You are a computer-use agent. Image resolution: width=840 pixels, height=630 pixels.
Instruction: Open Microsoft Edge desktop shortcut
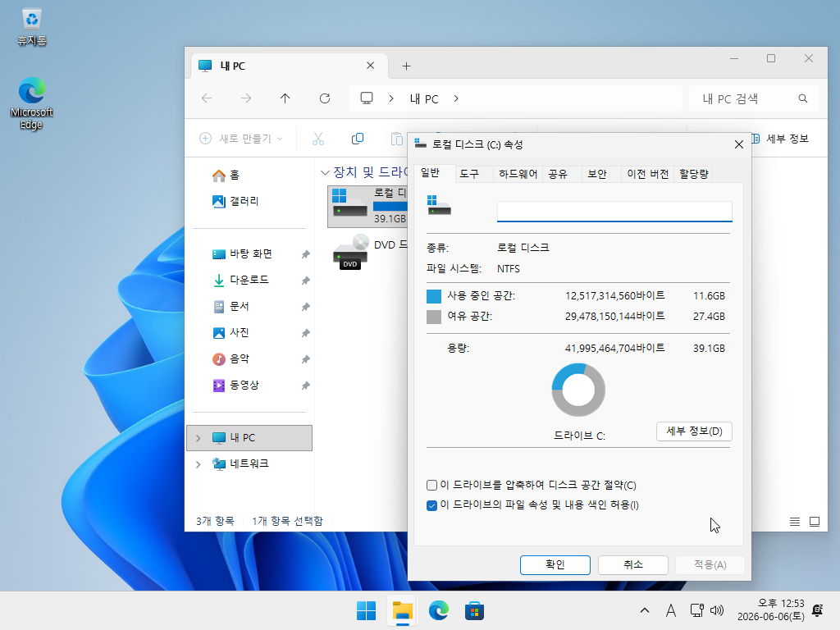(32, 103)
